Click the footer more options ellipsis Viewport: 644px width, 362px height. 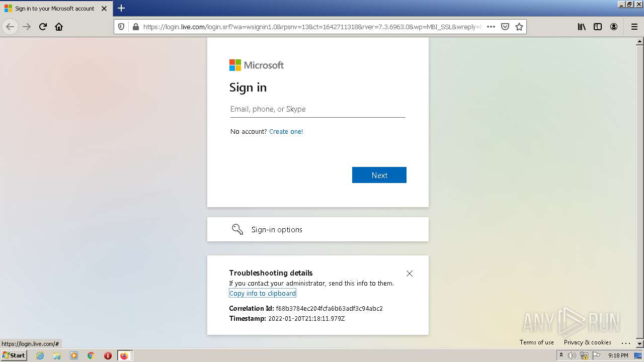[x=626, y=343]
